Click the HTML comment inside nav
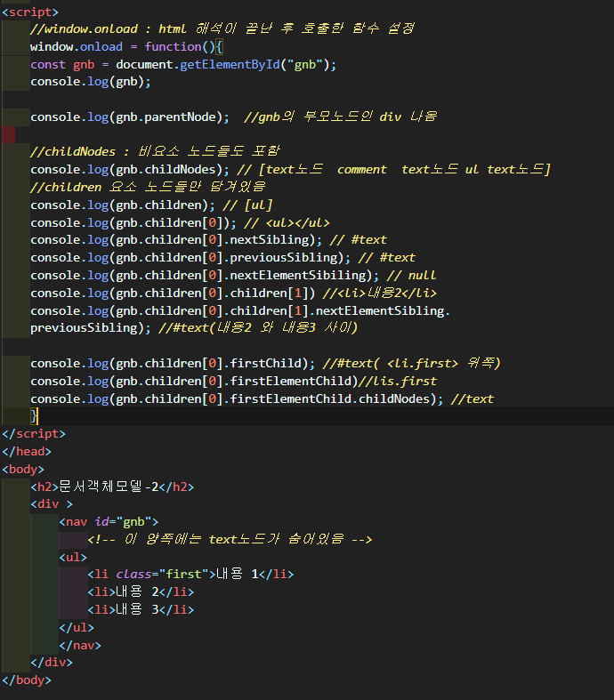 pos(230,540)
